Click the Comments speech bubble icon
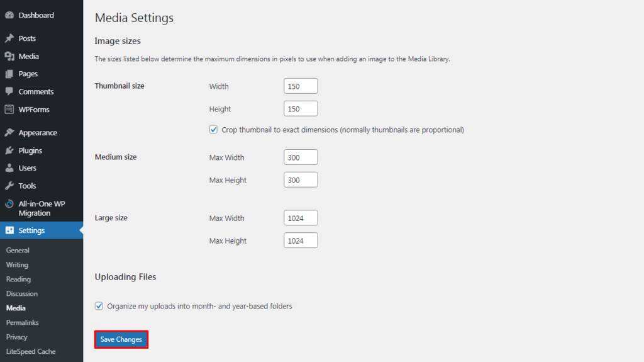This screenshot has width=644, height=362. click(9, 91)
